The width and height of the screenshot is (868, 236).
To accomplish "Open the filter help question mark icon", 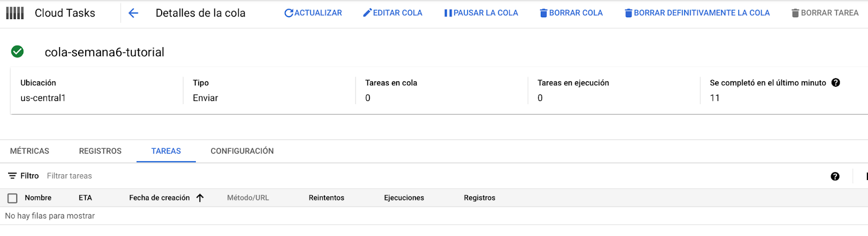I will [x=835, y=176].
